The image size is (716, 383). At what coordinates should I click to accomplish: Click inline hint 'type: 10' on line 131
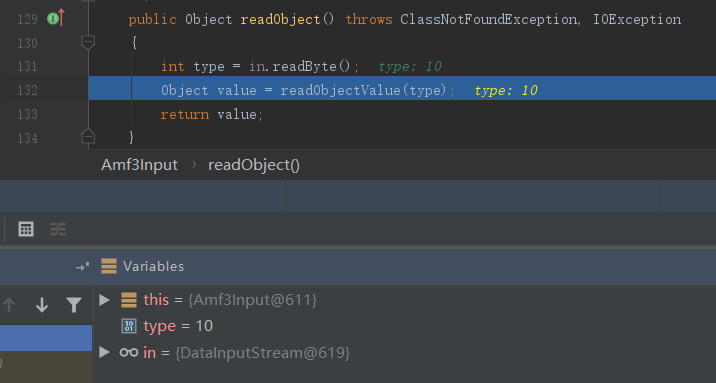click(410, 67)
